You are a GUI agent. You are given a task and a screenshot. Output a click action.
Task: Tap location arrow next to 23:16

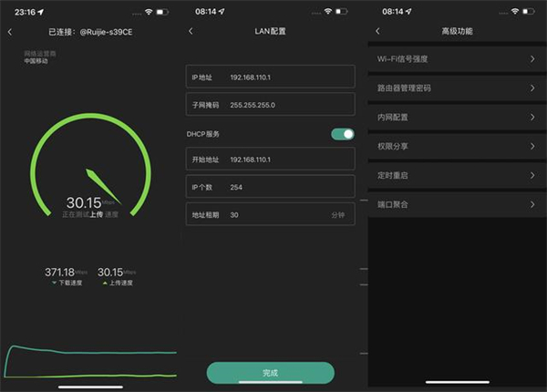(41, 11)
